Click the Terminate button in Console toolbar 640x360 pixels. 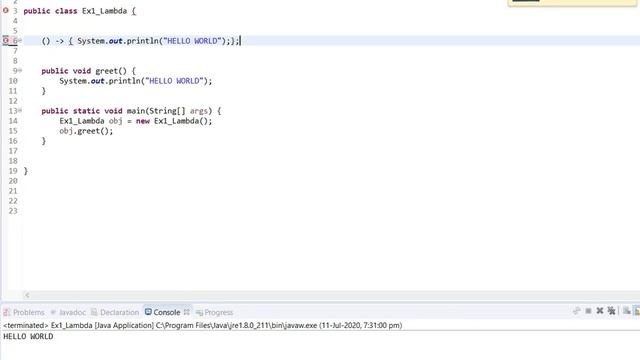click(x=588, y=311)
